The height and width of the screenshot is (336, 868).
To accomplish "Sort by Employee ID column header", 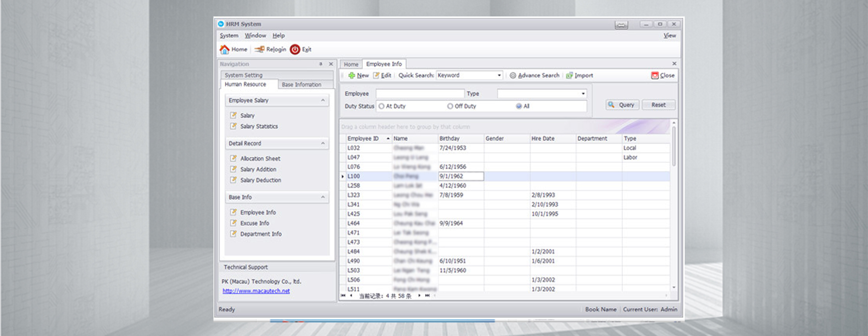I will pos(369,139).
